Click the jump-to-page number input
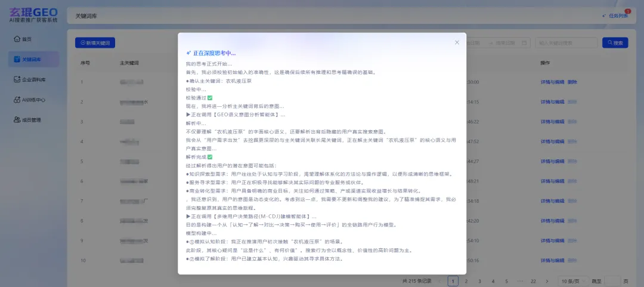644x287 pixels. pos(612,280)
